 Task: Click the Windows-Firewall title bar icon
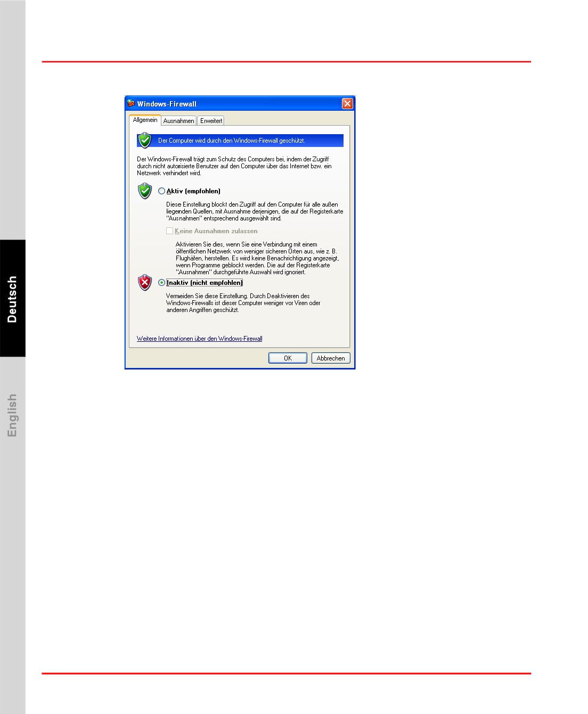pos(131,103)
